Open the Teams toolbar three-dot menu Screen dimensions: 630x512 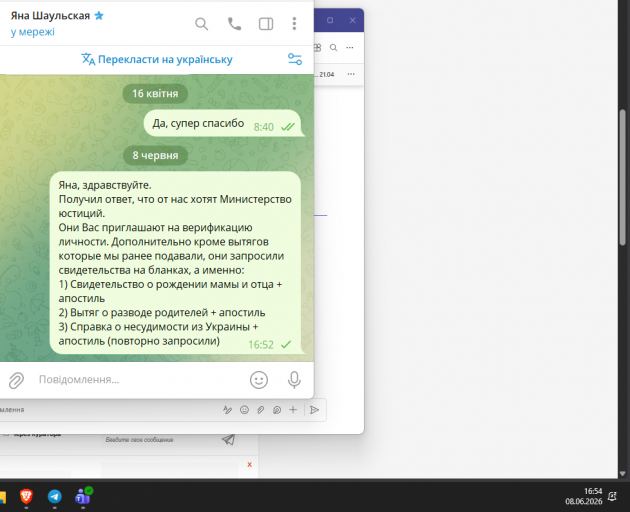coord(350,47)
